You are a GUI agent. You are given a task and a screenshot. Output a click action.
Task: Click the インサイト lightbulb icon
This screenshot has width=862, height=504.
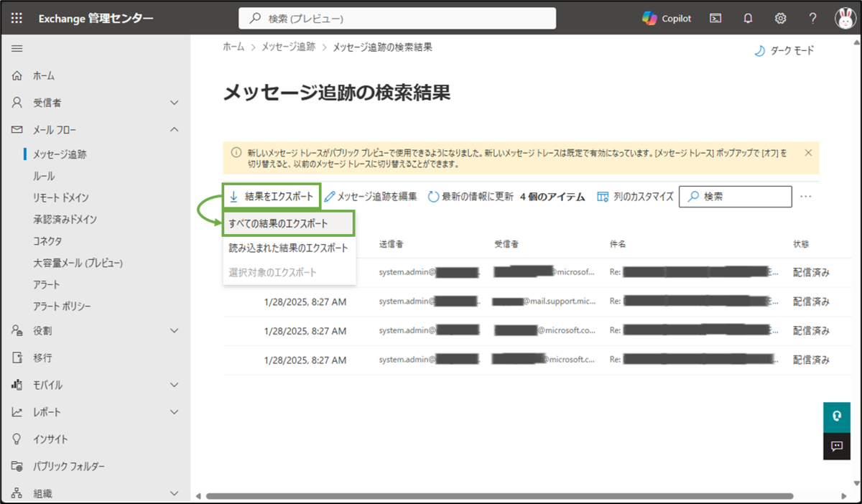17,439
